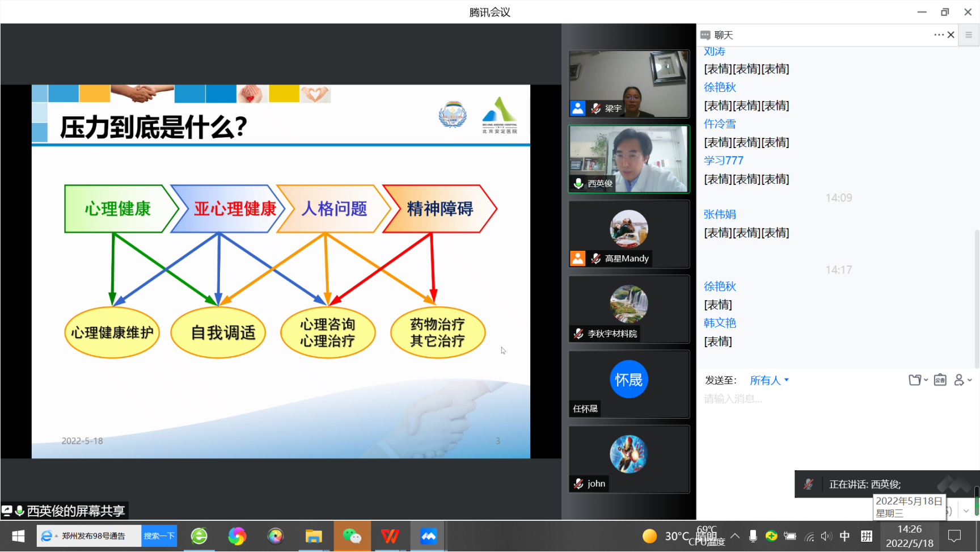The height and width of the screenshot is (552, 980).
Task: Close the chat panel with its X
Action: 951,35
